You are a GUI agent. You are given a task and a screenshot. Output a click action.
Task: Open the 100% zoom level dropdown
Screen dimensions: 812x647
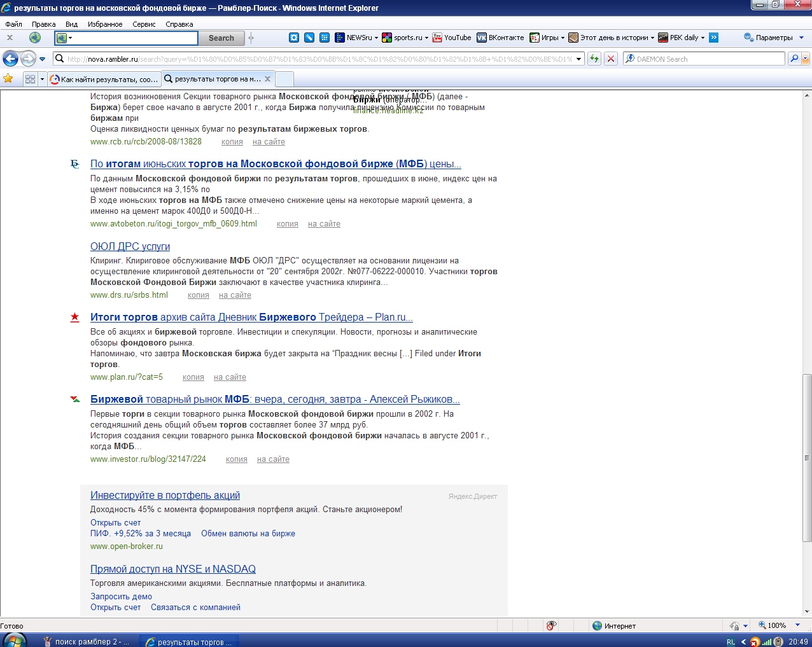click(797, 625)
